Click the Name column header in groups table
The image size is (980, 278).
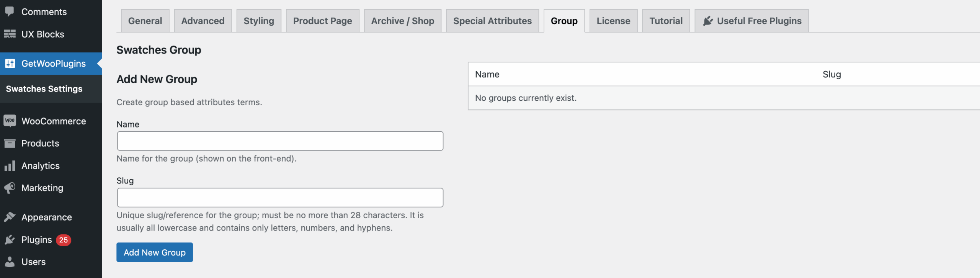(x=487, y=74)
